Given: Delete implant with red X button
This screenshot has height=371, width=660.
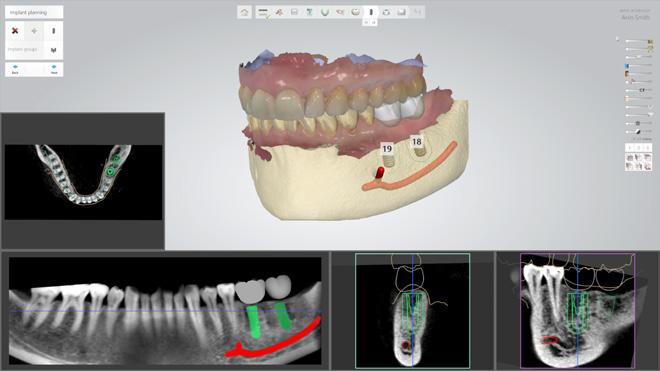Looking at the screenshot, I should 15,31.
